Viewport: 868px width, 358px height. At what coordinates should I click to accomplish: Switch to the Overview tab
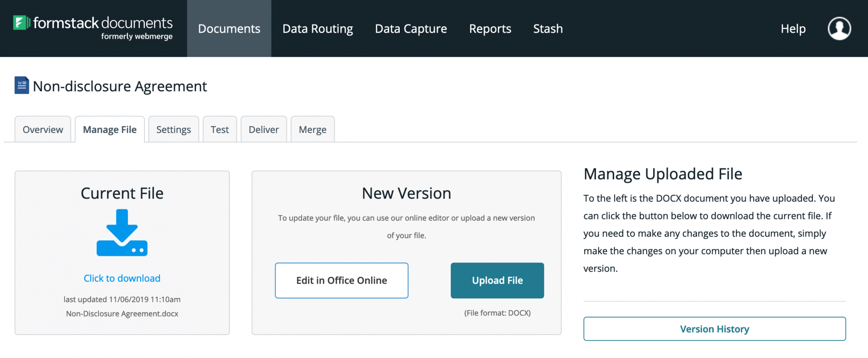pyautogui.click(x=43, y=129)
